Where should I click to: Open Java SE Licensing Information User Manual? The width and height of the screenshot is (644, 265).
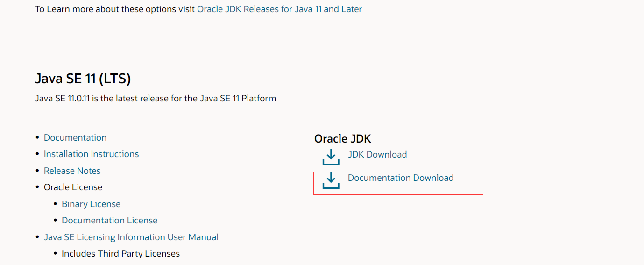[131, 237]
